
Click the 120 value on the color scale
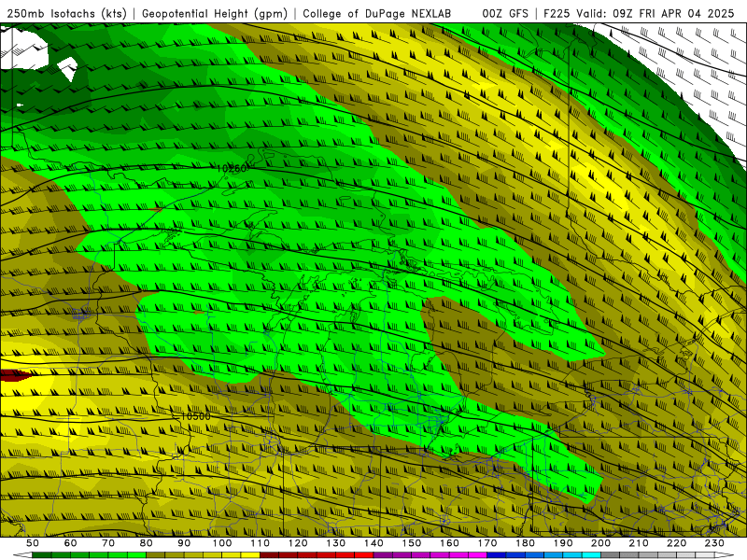coord(298,543)
